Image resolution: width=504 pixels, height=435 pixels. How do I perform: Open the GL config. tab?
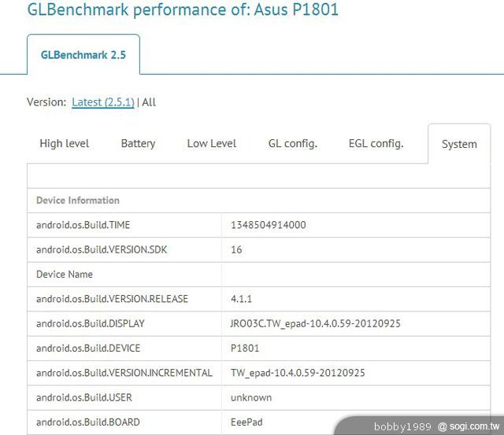293,143
